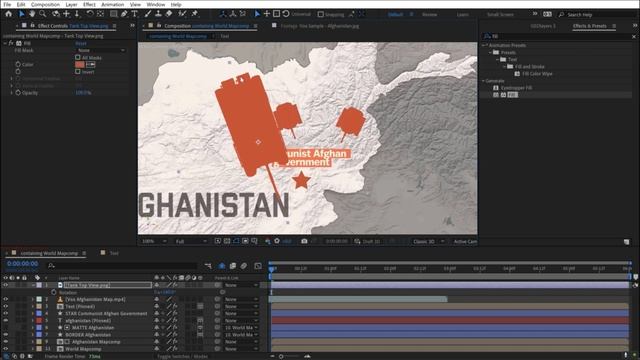640x360 pixels.
Task: Open the Classic 3D renderer dropdown
Action: (428, 241)
